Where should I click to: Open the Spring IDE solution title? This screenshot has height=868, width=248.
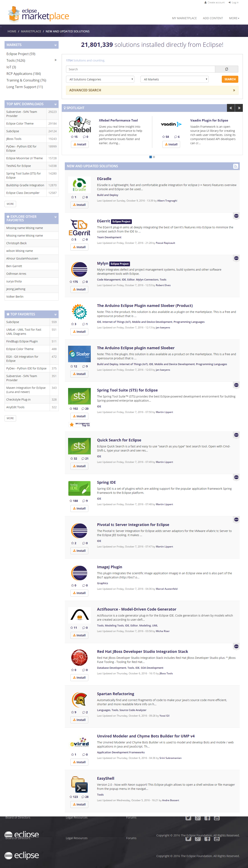coord(106,482)
